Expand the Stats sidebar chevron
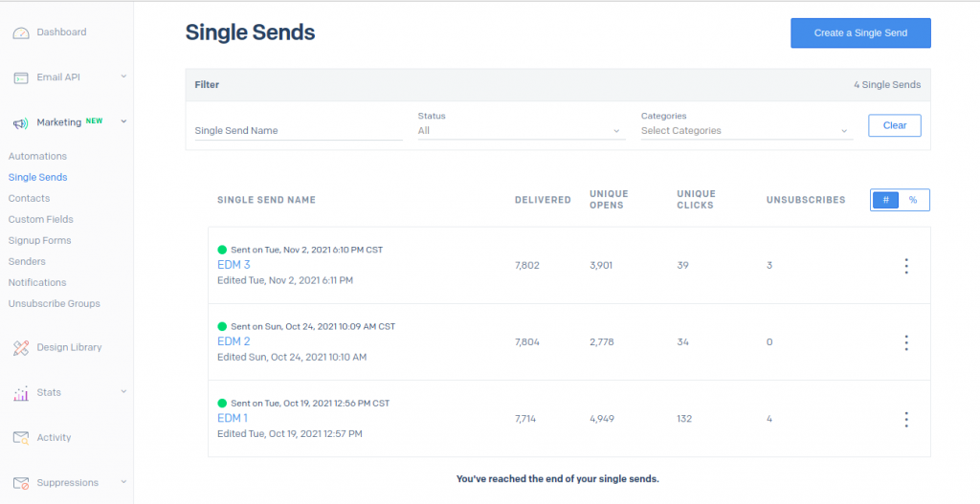This screenshot has width=980, height=504. (123, 391)
